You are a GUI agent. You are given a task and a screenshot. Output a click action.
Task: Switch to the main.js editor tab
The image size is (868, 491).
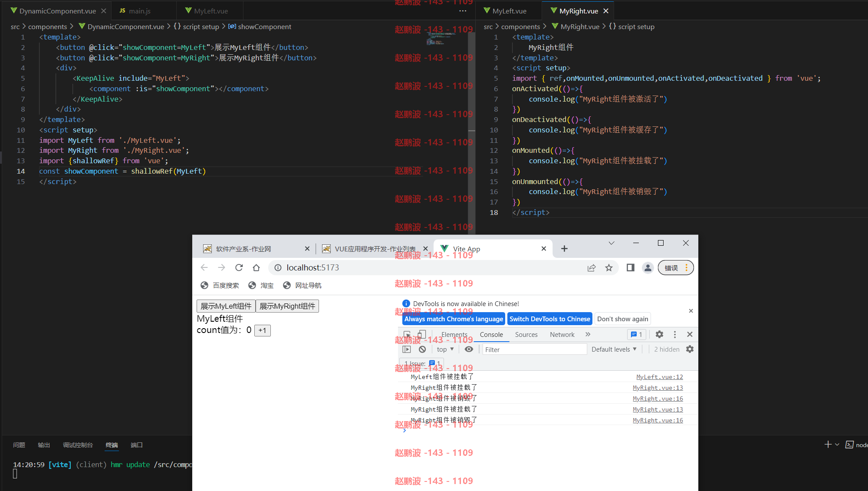[x=140, y=11]
